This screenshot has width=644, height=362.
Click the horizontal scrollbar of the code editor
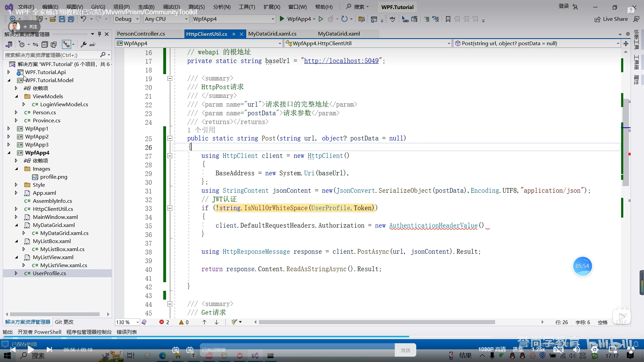376,322
